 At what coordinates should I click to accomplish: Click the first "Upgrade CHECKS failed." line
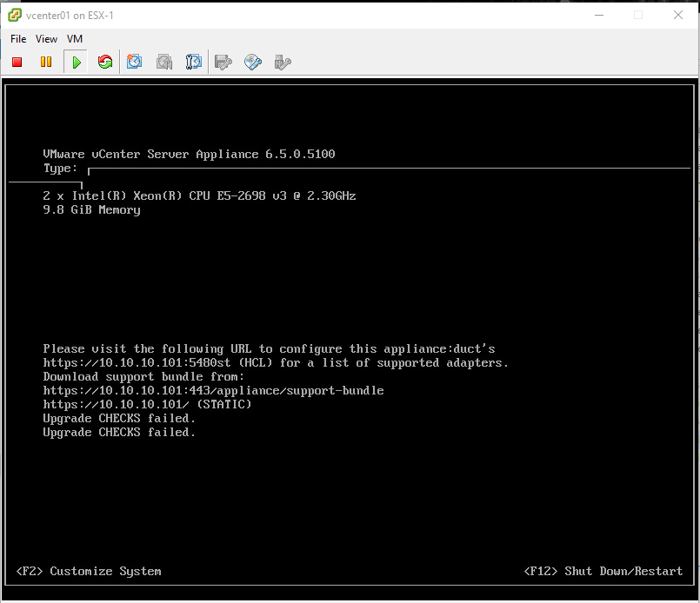tap(119, 418)
